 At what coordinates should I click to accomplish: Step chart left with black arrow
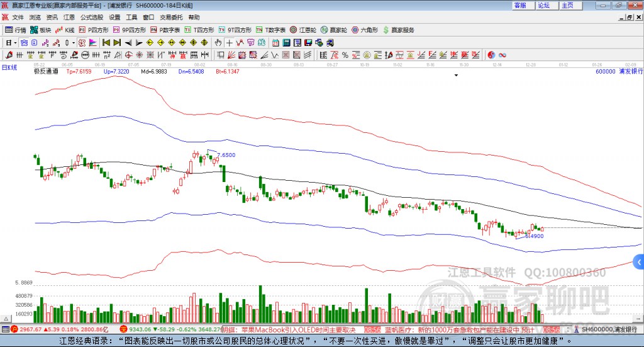point(128,43)
